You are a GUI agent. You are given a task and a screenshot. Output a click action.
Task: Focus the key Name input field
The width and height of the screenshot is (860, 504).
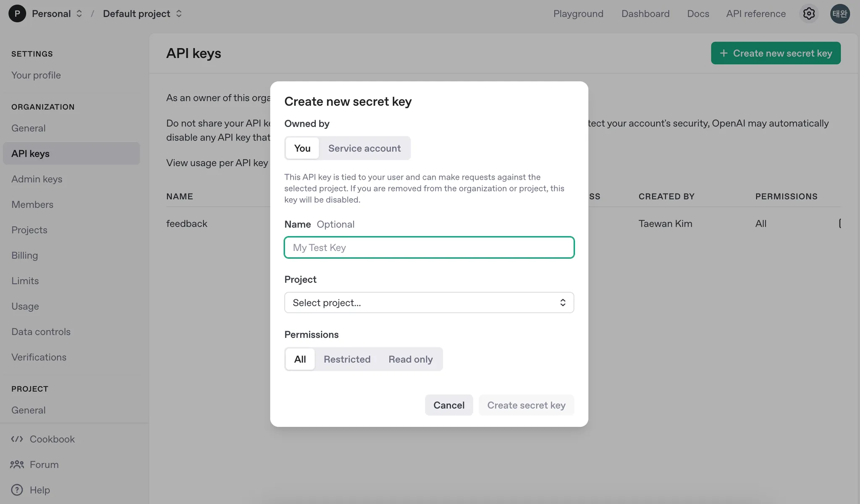(429, 248)
